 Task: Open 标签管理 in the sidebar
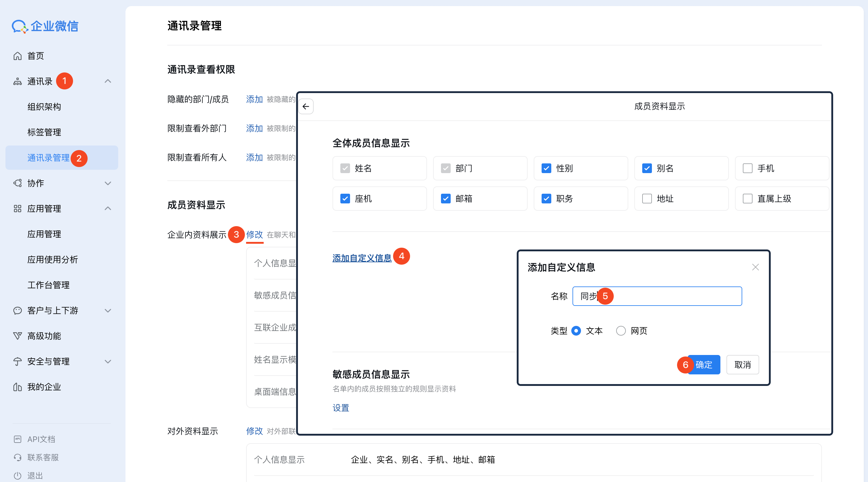(x=44, y=132)
